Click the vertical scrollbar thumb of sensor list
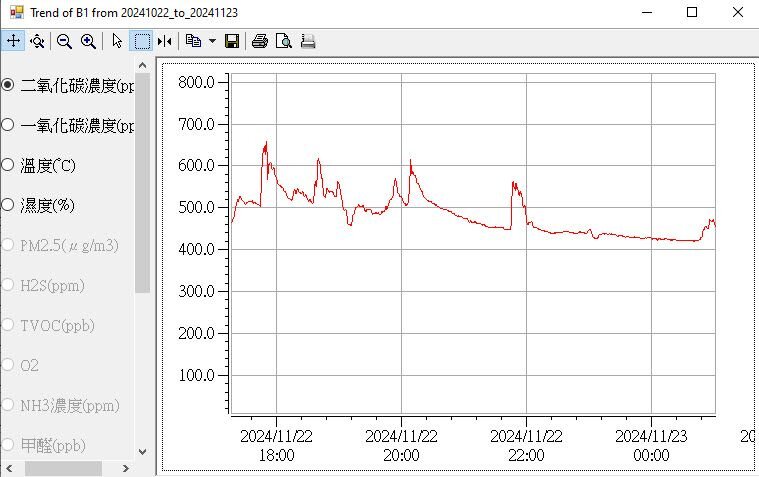Viewport: 759px width, 477px height. tap(142, 183)
